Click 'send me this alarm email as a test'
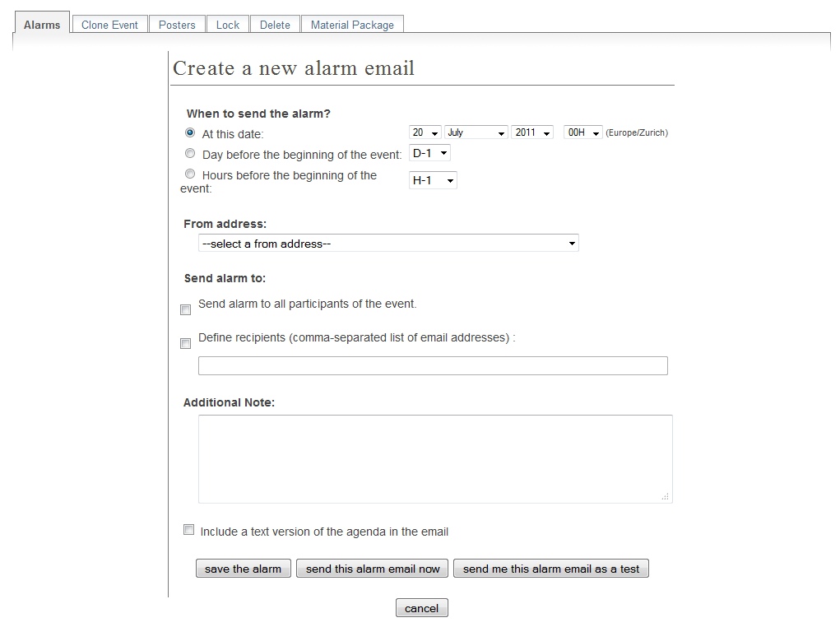Image resolution: width=840 pixels, height=627 pixels. click(x=551, y=569)
